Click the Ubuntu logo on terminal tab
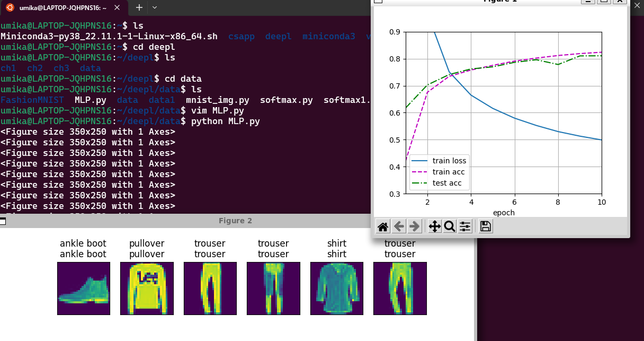 pos(10,8)
